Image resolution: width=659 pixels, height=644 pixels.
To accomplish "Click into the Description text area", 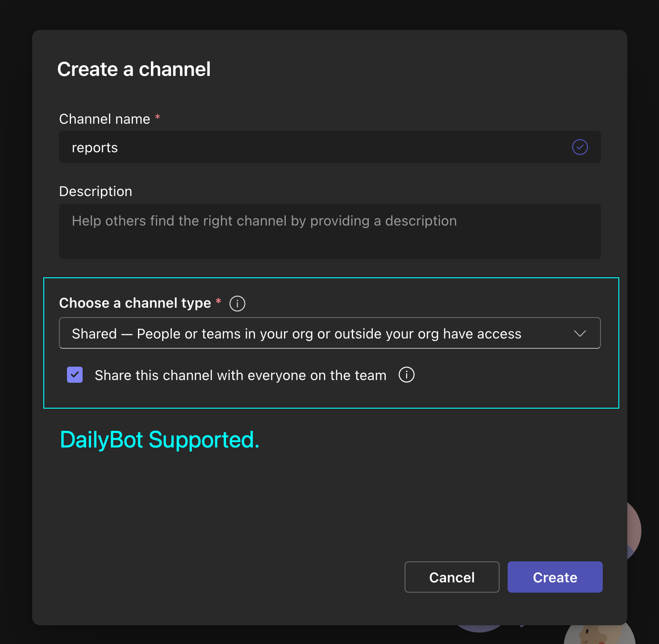I will pyautogui.click(x=329, y=231).
